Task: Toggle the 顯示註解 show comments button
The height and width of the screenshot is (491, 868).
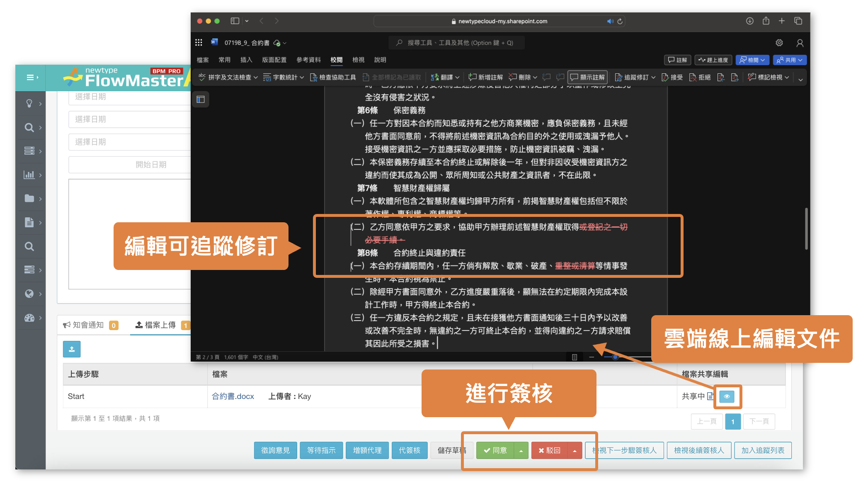Action: coord(587,78)
